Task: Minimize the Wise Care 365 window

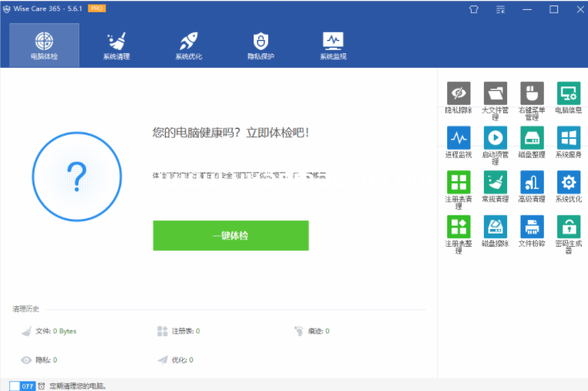Action: coord(527,9)
